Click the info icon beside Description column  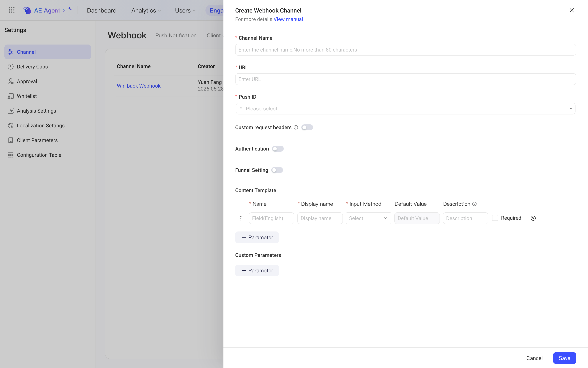click(x=474, y=204)
